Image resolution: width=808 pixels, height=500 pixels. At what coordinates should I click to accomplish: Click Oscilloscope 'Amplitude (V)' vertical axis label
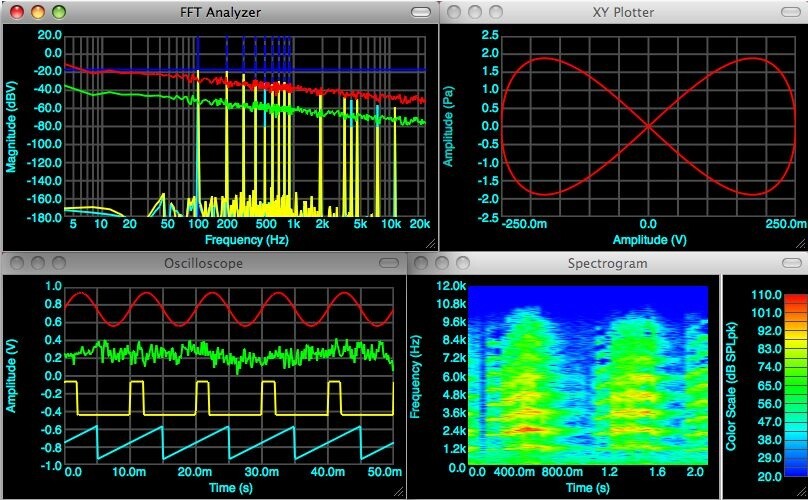point(11,376)
